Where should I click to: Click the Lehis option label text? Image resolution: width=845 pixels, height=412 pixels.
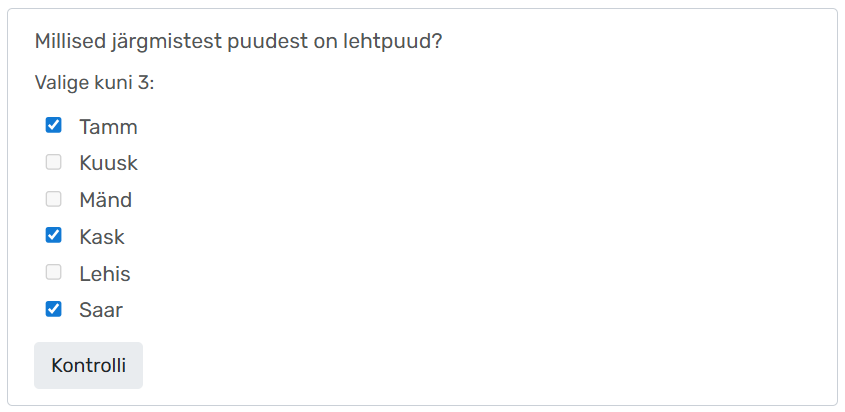(105, 274)
